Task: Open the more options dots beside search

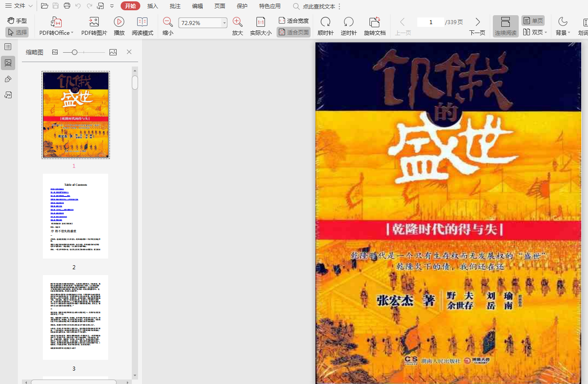Action: [x=340, y=6]
